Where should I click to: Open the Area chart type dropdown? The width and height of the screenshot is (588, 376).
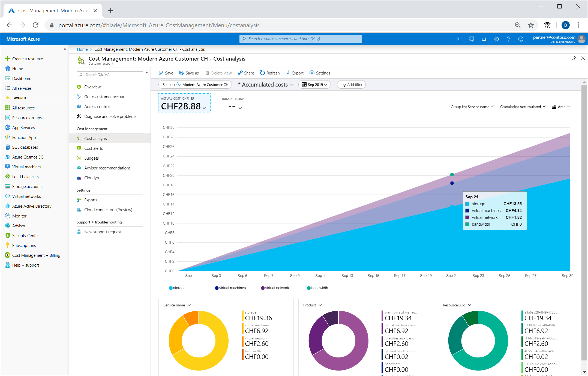click(x=561, y=107)
